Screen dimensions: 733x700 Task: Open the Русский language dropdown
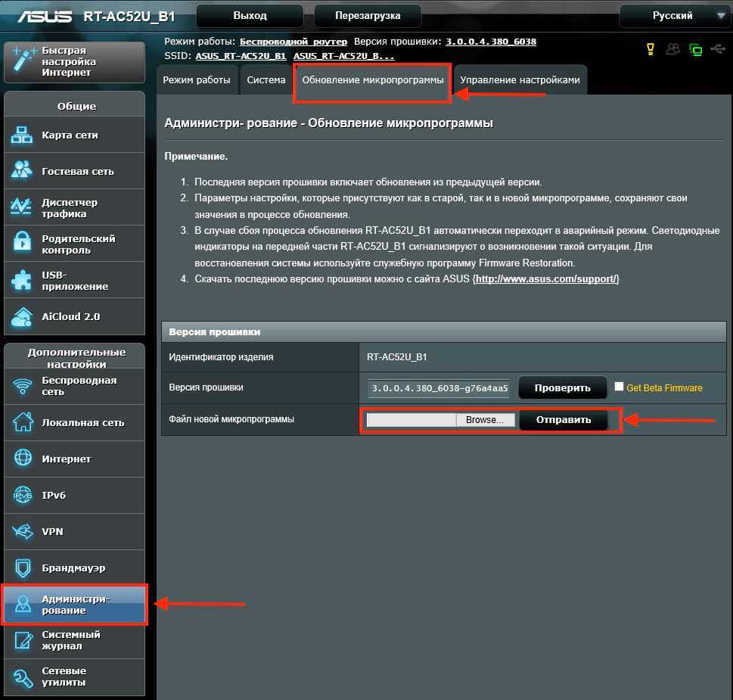click(673, 16)
